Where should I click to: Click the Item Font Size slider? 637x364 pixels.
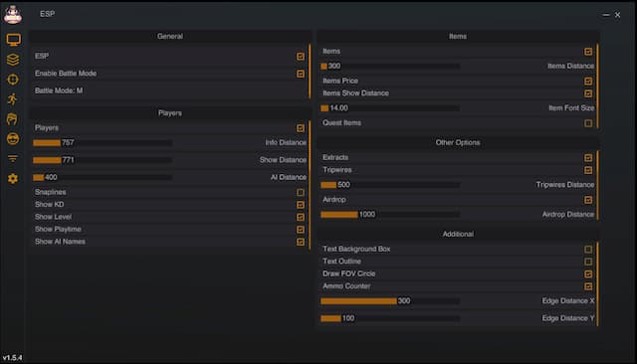tap(390, 108)
